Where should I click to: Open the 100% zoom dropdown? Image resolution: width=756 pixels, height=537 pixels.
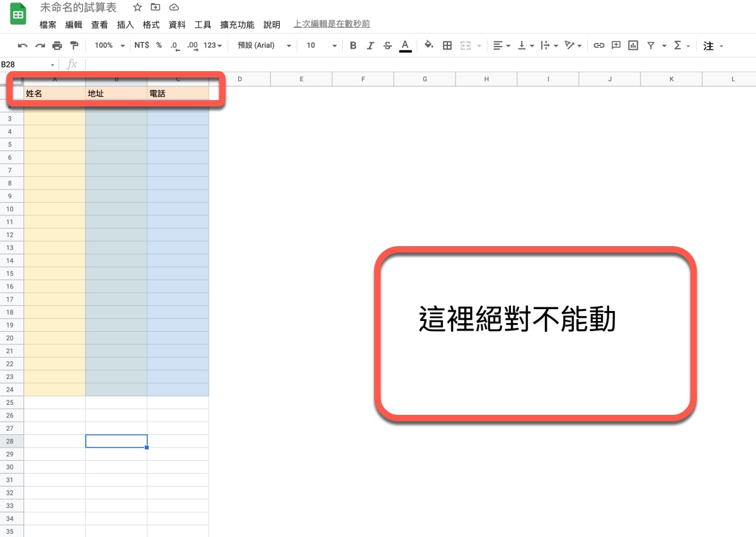[110, 45]
